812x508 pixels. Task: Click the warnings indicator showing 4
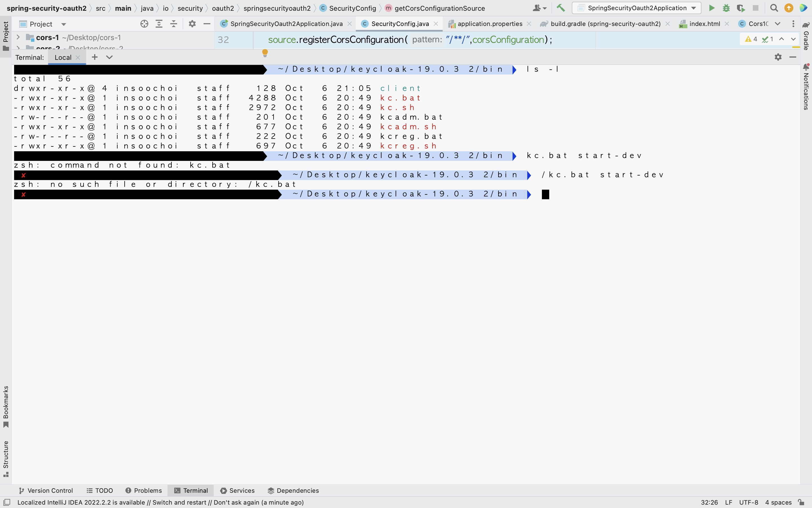click(751, 39)
